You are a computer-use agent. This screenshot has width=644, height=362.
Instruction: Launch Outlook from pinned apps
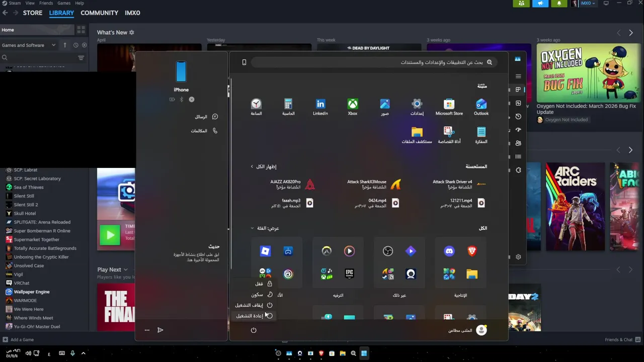click(x=481, y=107)
